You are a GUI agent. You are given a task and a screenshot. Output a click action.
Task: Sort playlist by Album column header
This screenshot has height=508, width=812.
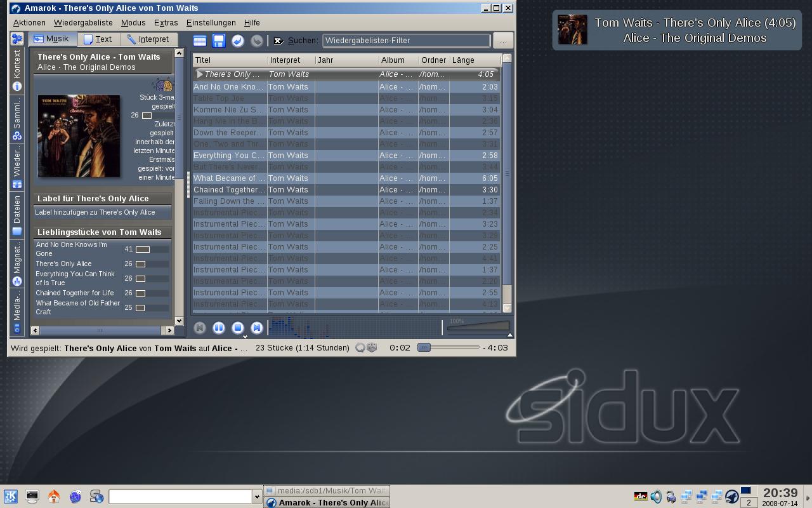point(398,60)
